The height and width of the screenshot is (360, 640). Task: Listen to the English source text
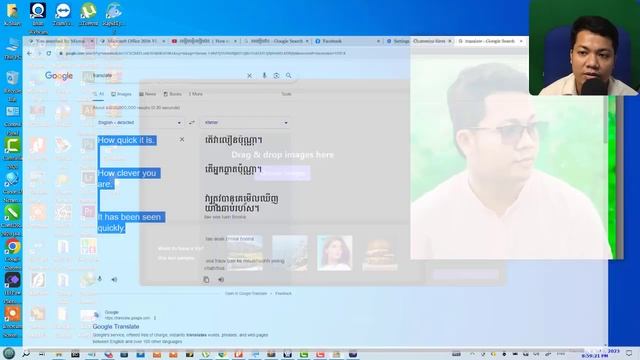[x=114, y=280]
